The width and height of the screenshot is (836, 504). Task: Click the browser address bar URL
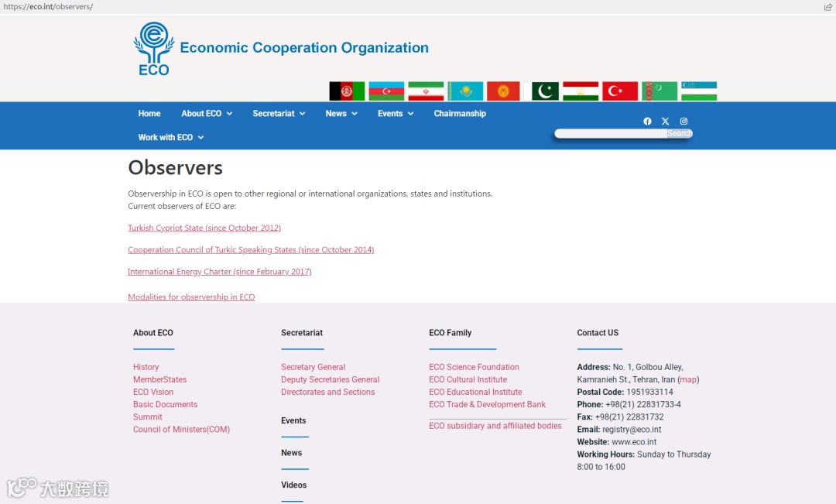point(48,7)
